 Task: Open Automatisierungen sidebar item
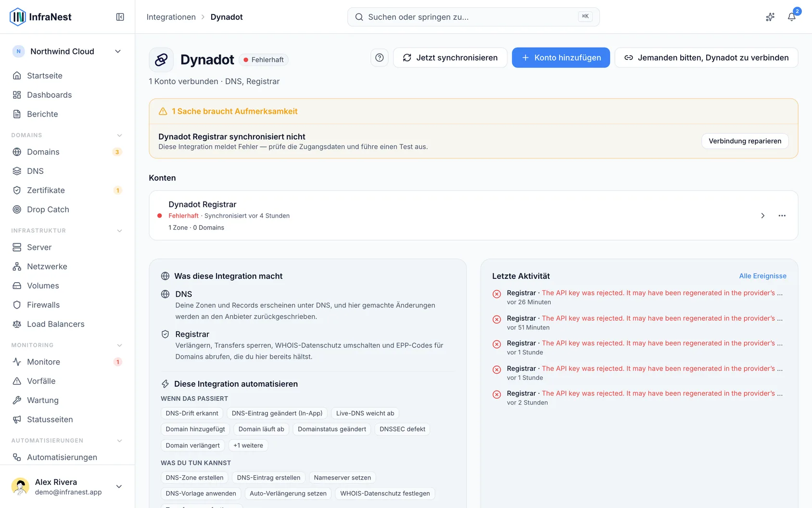67,457
